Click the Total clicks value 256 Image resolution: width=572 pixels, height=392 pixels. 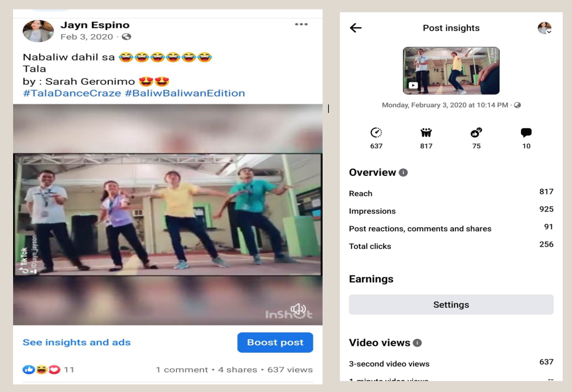[546, 244]
